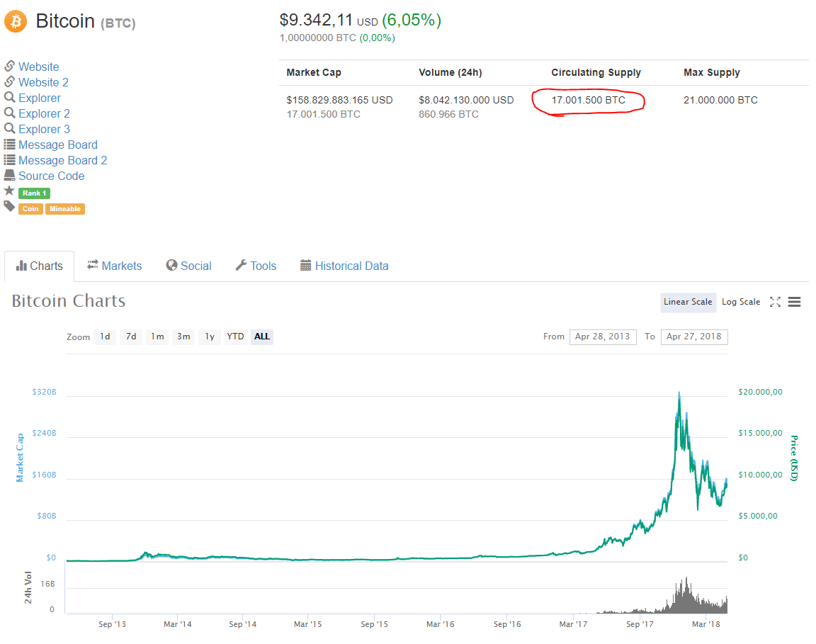Click the star icon next to Rank 1

click(x=9, y=191)
